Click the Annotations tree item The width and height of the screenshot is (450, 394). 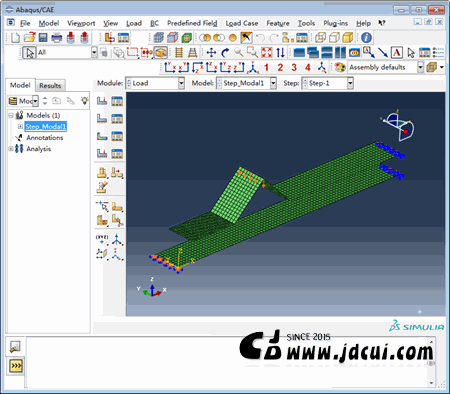45,138
